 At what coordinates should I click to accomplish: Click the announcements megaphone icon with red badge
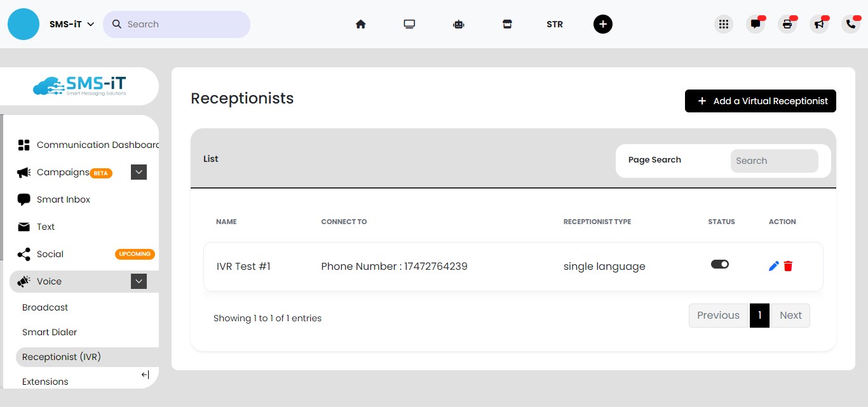819,23
